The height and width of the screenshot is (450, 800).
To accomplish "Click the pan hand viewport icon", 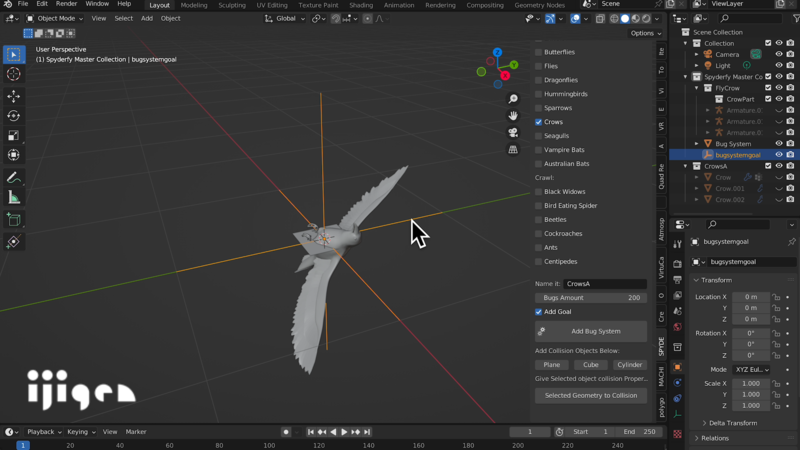I will 513,116.
